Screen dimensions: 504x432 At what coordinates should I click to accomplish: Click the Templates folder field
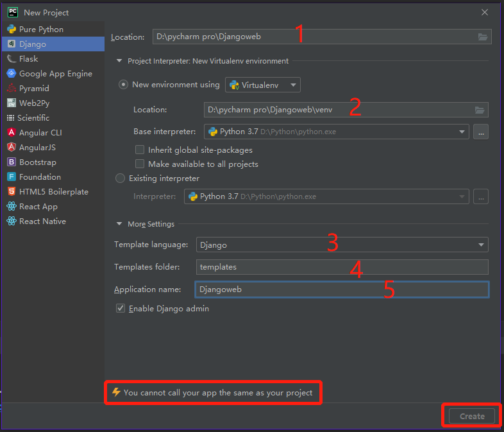[x=342, y=267]
